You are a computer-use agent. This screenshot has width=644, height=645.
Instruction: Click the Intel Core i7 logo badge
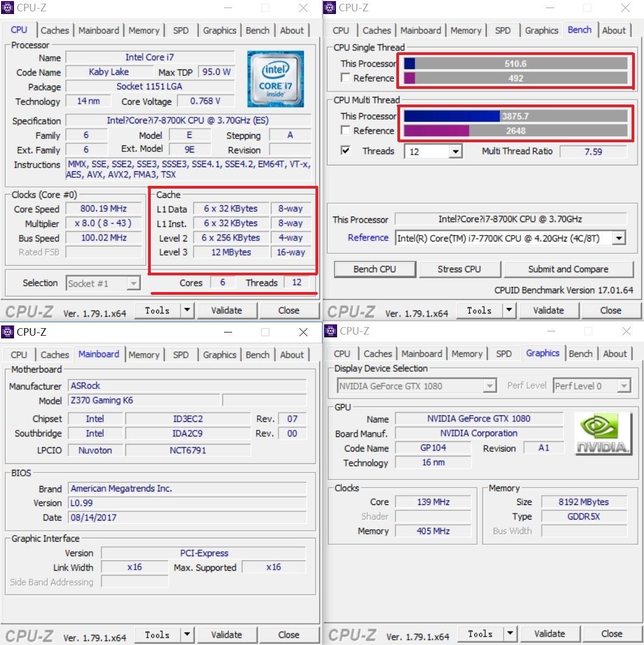pos(275,79)
